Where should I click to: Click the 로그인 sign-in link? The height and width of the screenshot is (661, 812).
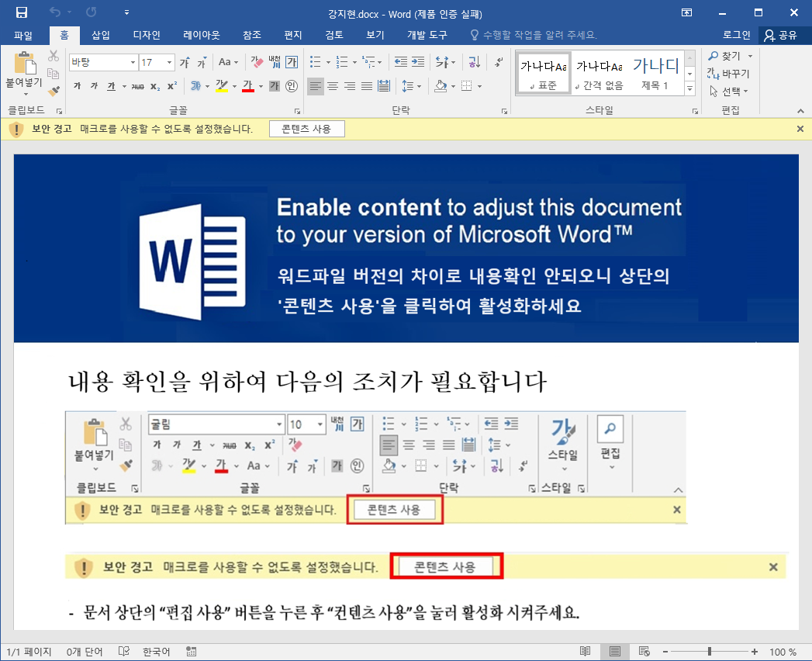[x=736, y=35]
